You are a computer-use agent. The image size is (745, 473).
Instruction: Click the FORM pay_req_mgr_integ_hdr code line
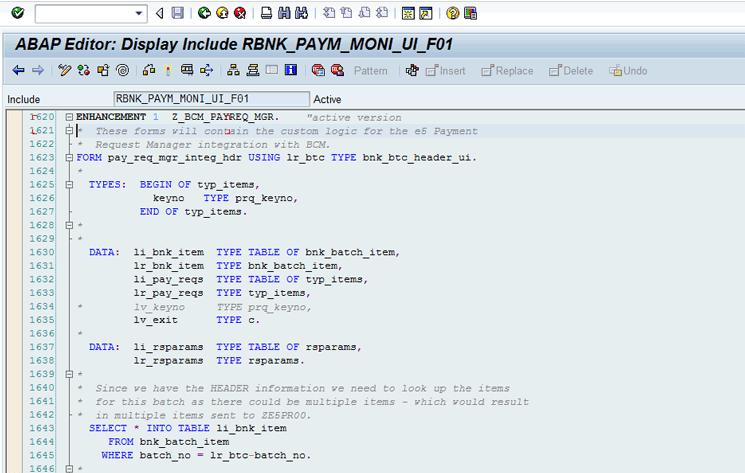click(x=277, y=158)
